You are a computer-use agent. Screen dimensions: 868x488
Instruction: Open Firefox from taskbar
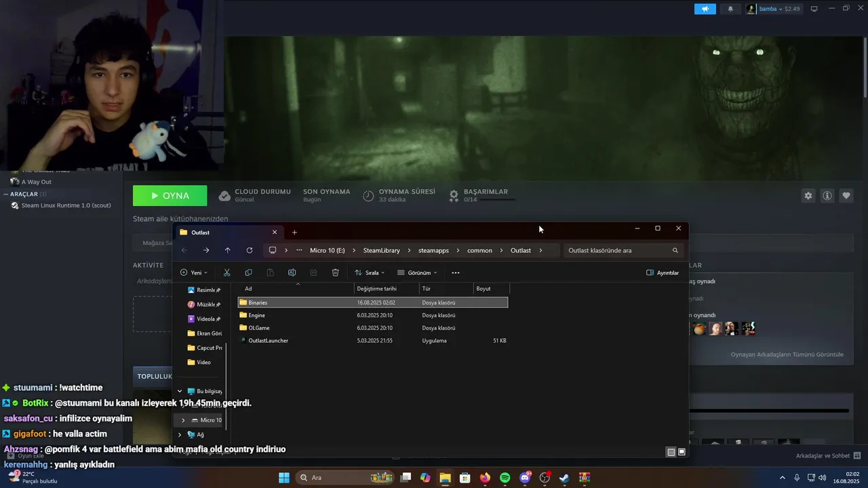(x=485, y=478)
